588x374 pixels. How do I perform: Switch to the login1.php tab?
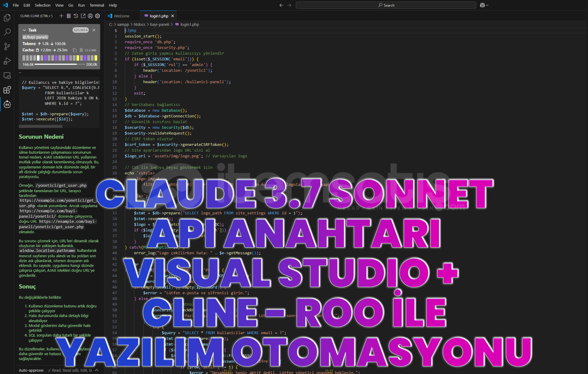159,16
